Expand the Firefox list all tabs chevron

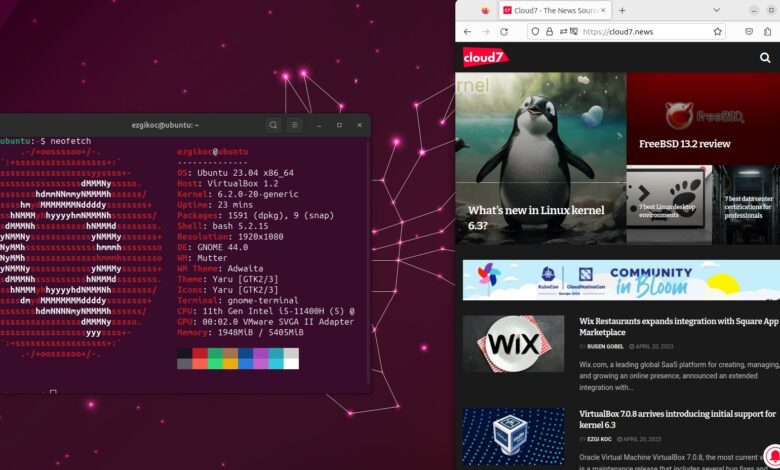tap(716, 10)
